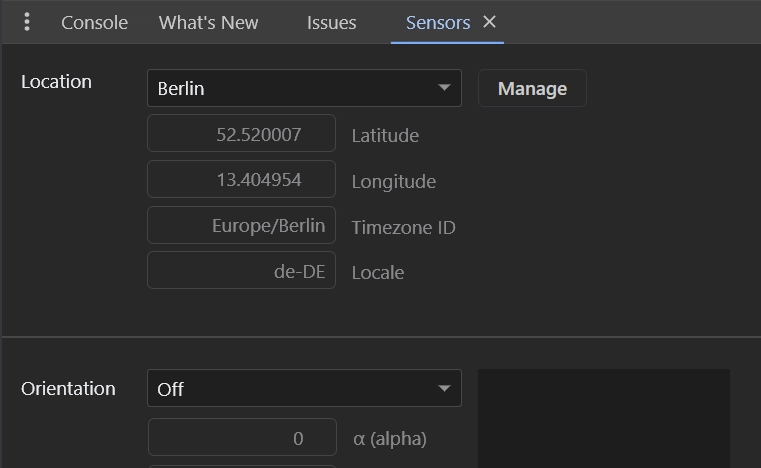This screenshot has width=761, height=468.
Task: Click the Timezone ID label text
Action: 403,227
